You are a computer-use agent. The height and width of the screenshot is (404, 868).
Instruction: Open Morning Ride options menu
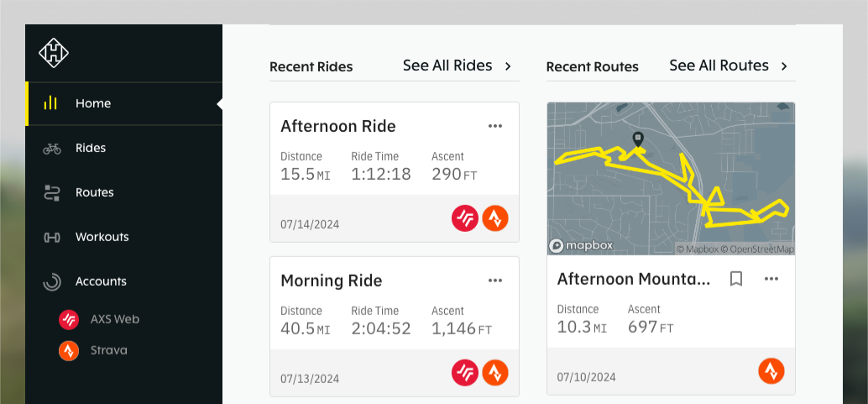tap(495, 281)
